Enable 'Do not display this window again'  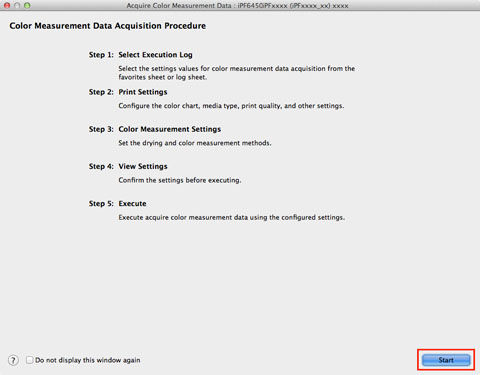click(x=30, y=360)
